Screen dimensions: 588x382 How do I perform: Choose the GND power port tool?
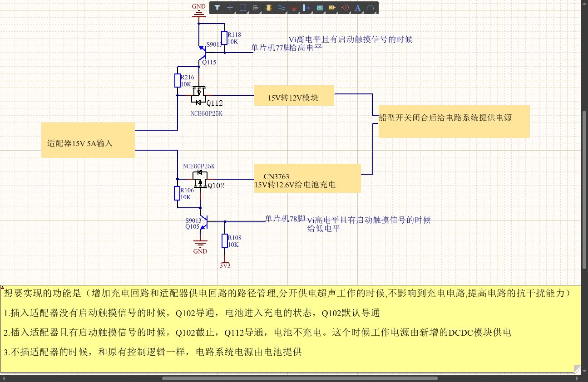click(x=294, y=8)
